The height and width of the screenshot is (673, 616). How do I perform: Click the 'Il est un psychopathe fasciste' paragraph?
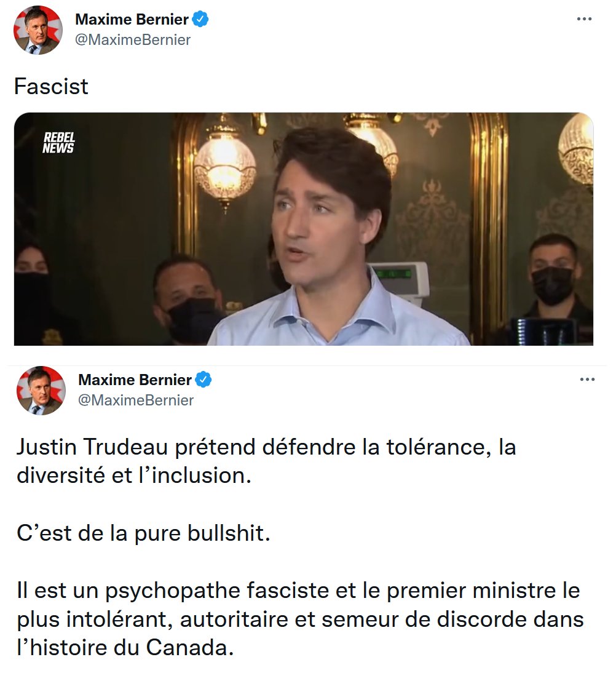(300, 619)
